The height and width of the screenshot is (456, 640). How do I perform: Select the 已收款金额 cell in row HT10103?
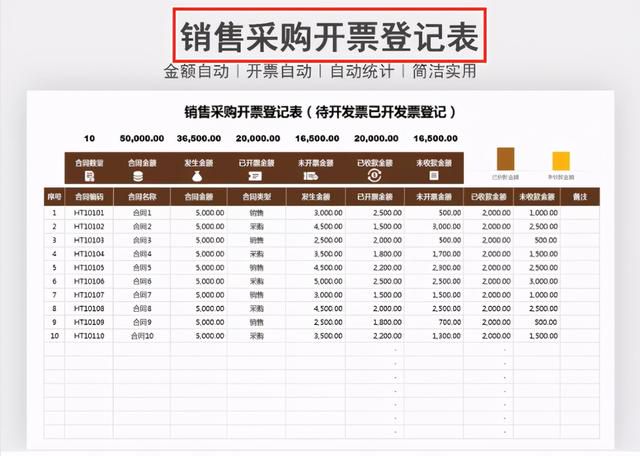pos(489,240)
